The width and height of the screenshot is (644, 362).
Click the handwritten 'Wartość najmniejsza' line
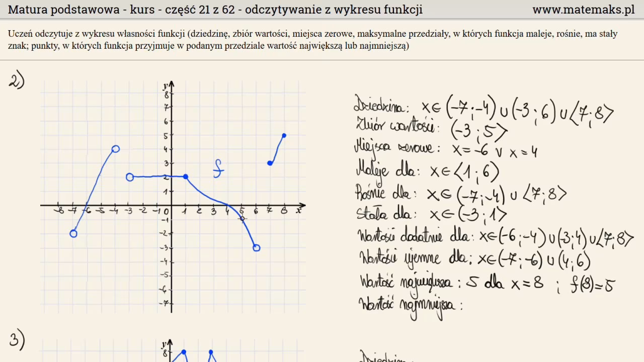(x=410, y=305)
